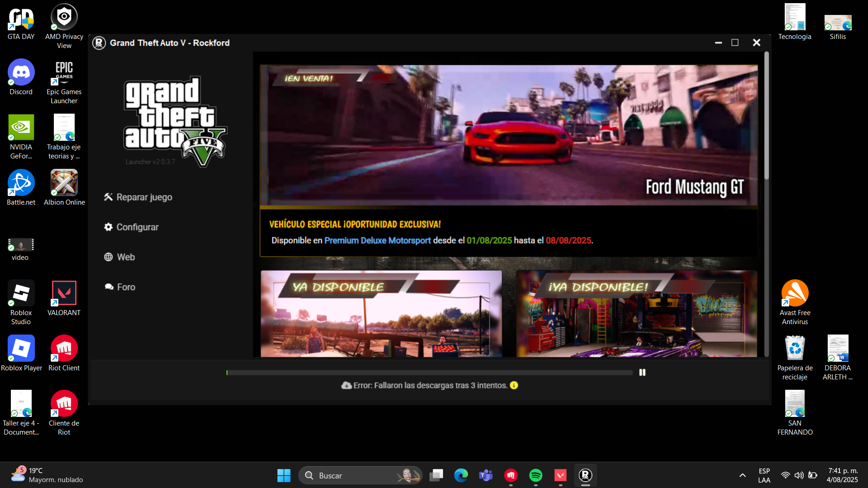868x488 pixels.
Task: Select the Discord desktop icon
Action: click(x=21, y=77)
